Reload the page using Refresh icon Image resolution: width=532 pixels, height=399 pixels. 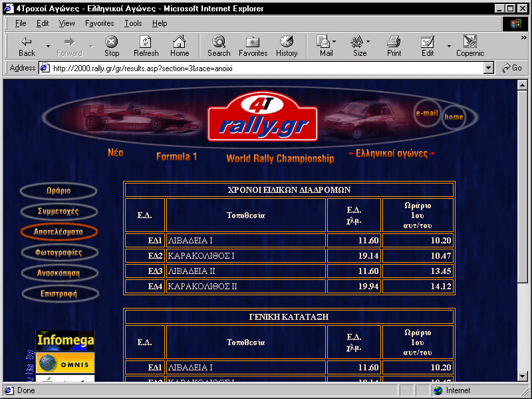pos(146,42)
